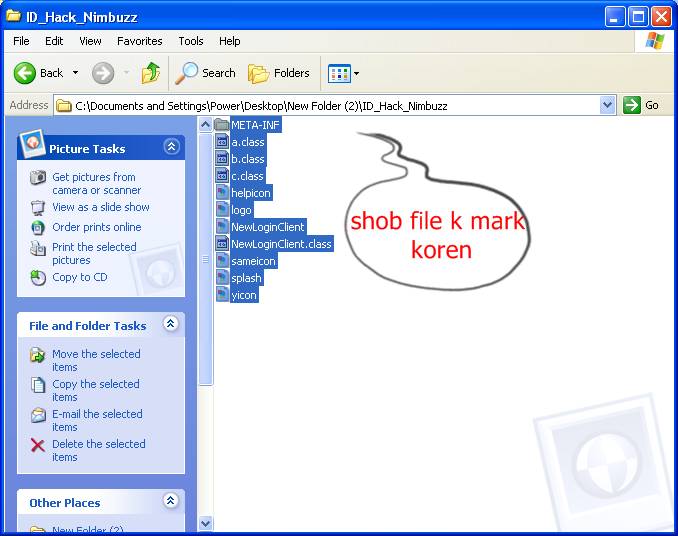Click the NewLoginClient.class file name
Screen dimensions: 678x536
coord(281,244)
